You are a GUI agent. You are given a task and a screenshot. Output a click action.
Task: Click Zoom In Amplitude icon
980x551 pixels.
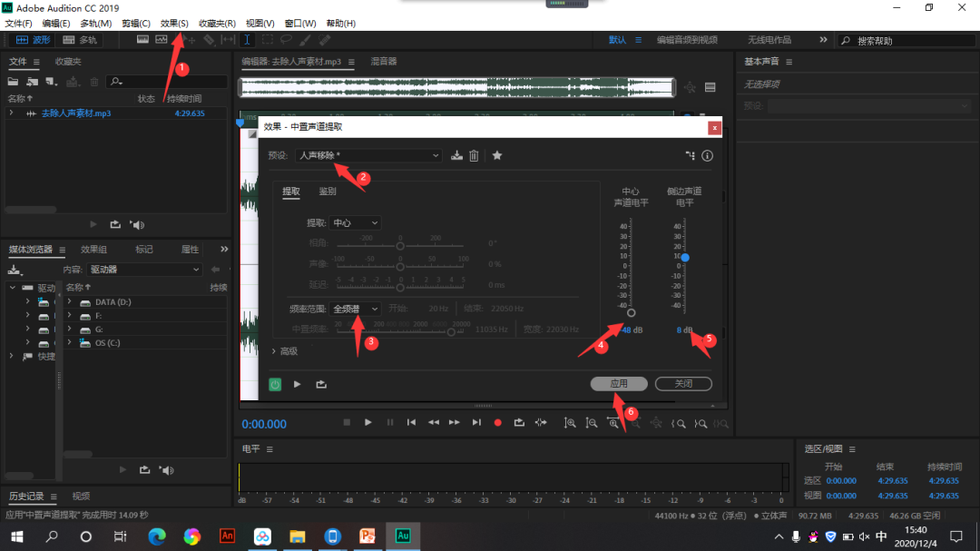point(569,423)
